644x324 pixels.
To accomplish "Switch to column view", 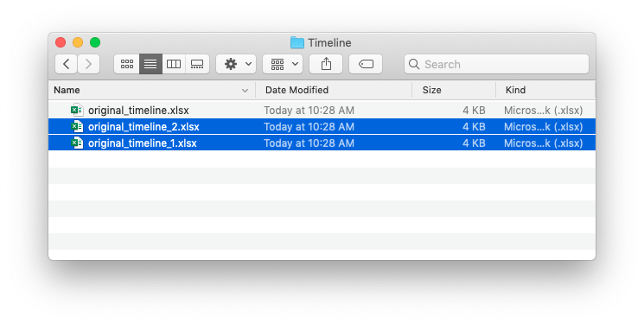I will point(174,64).
